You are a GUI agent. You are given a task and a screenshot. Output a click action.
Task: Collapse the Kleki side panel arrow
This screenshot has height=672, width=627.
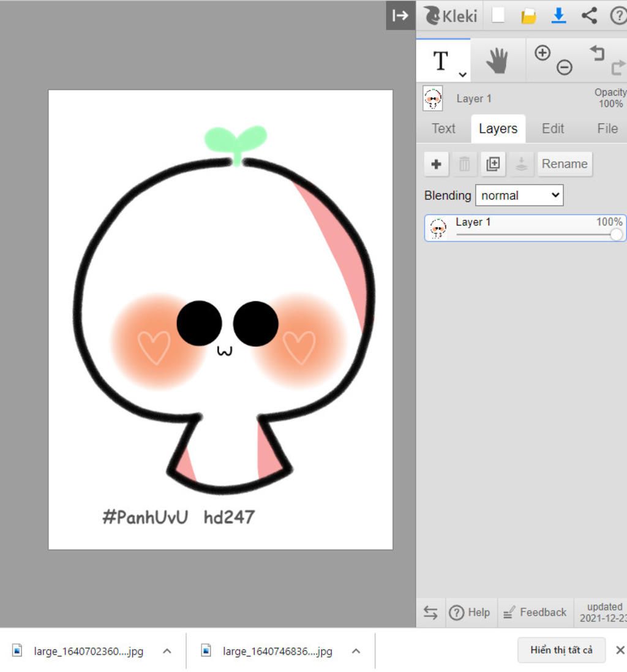[x=400, y=15]
